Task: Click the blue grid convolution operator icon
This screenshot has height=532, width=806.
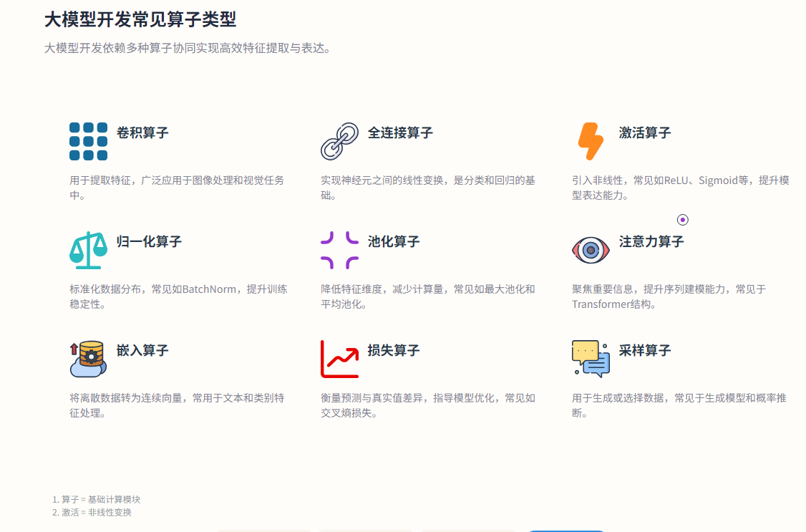Action: point(89,141)
